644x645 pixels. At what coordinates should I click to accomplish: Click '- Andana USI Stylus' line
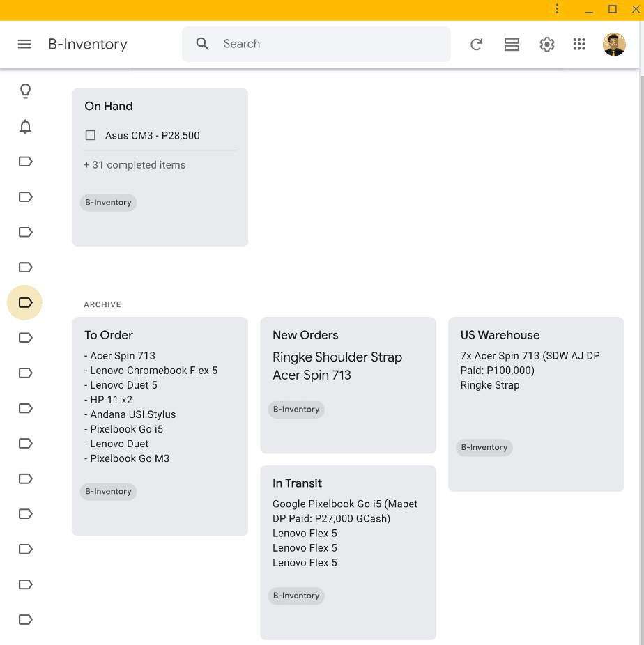[x=130, y=414]
